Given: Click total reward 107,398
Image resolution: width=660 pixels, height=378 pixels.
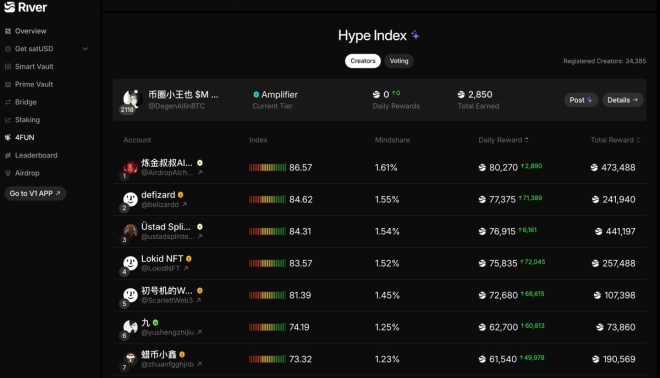Looking at the screenshot, I should [x=620, y=295].
